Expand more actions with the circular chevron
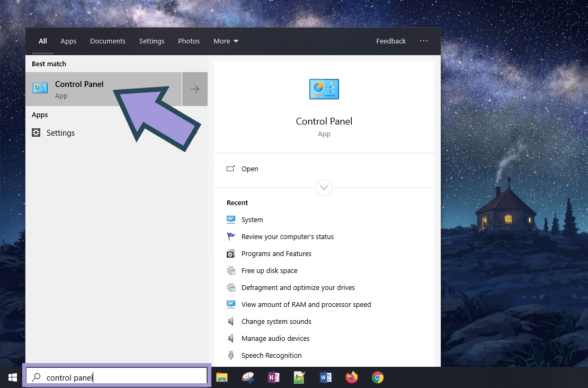Viewport: 588px width, 388px height. (324, 187)
